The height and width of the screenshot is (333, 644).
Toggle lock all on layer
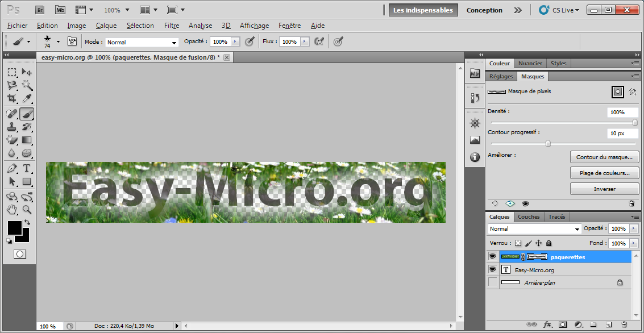pos(549,243)
